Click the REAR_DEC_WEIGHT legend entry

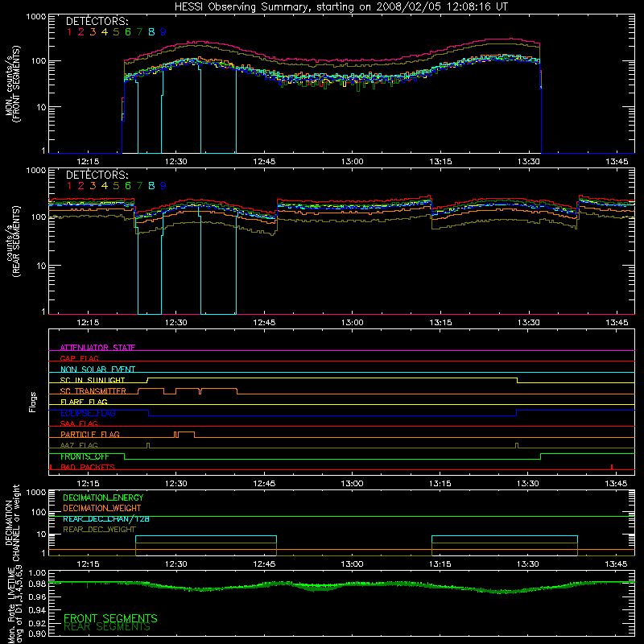99,530
